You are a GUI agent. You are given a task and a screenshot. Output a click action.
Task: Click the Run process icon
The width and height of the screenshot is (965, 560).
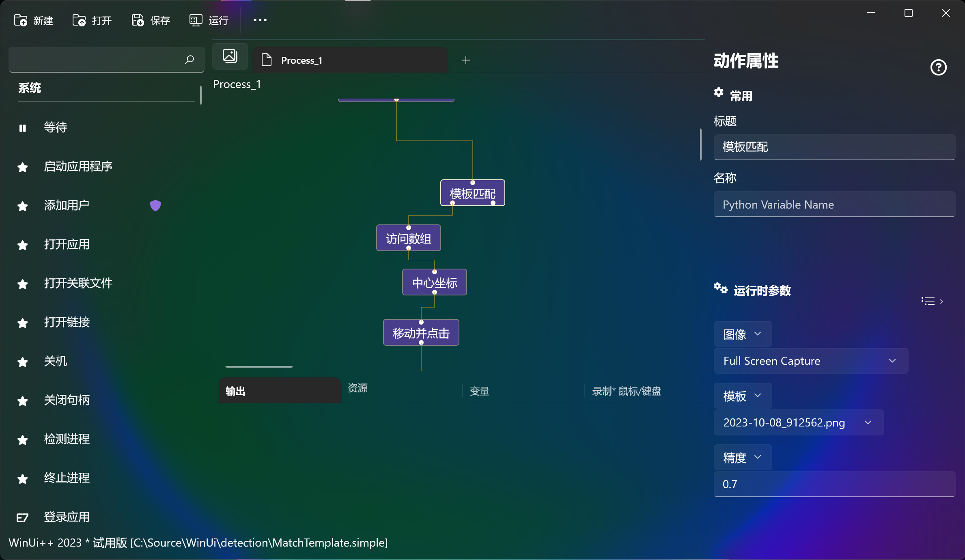[x=196, y=20]
